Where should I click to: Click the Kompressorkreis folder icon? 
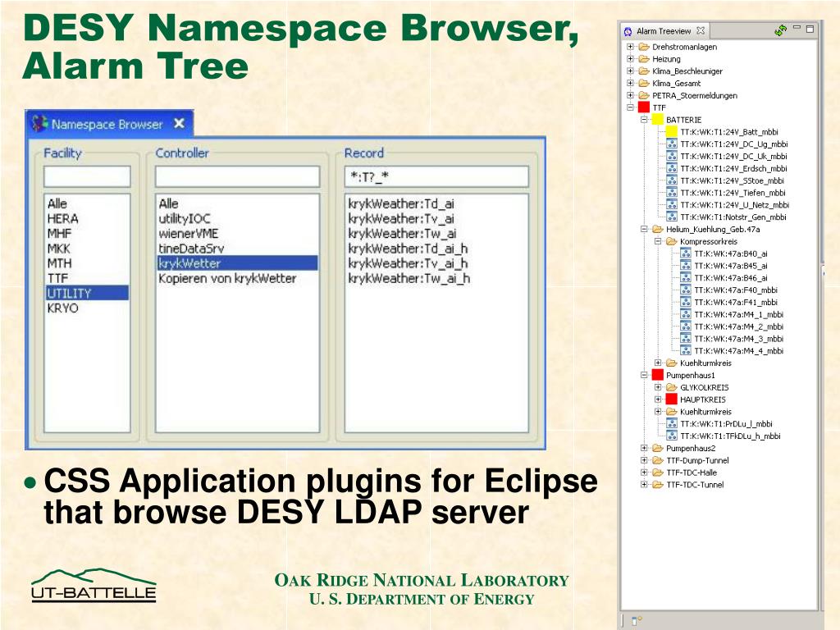[x=672, y=242]
